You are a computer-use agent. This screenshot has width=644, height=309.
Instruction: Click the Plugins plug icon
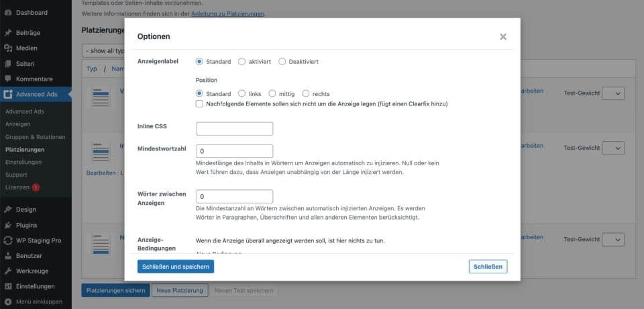[8, 225]
